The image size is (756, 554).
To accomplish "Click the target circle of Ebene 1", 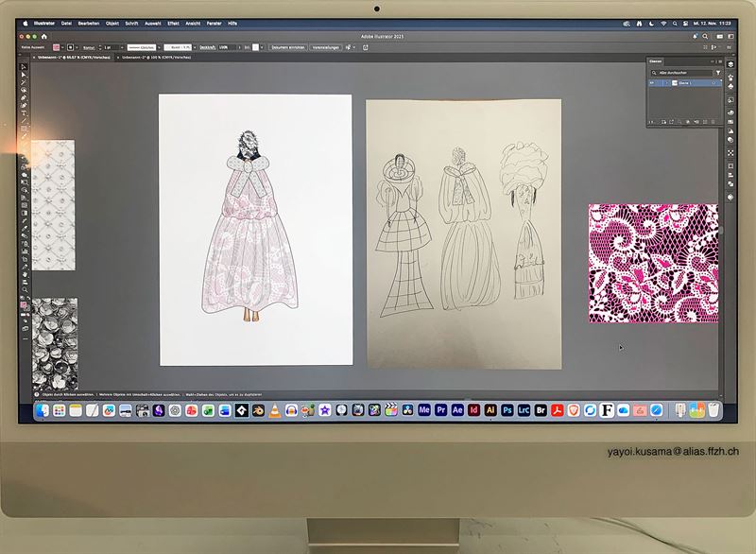I will tap(713, 84).
